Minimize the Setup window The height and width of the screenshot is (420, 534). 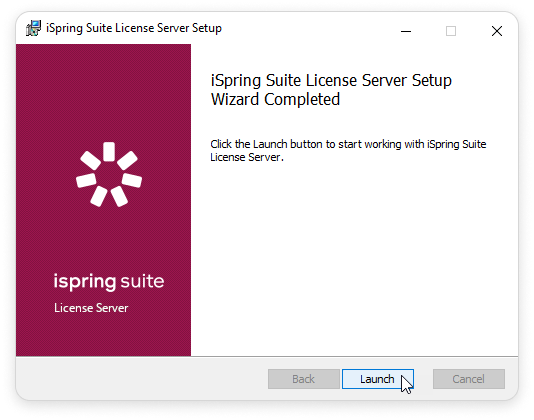point(406,31)
